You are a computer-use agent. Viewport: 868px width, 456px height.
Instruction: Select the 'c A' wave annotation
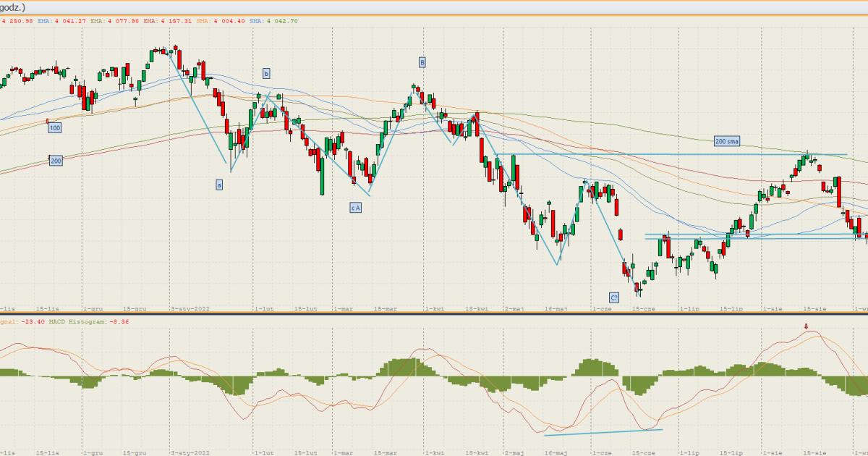point(355,208)
